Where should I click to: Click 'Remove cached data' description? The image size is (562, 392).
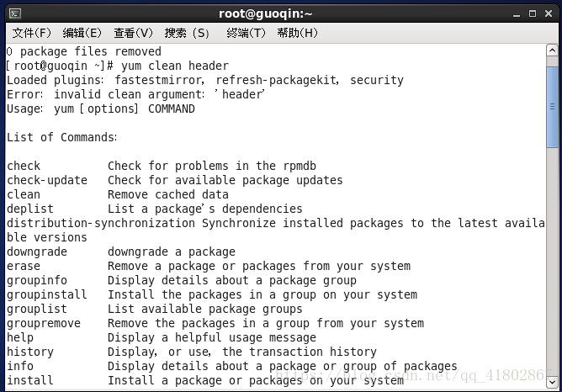[168, 194]
